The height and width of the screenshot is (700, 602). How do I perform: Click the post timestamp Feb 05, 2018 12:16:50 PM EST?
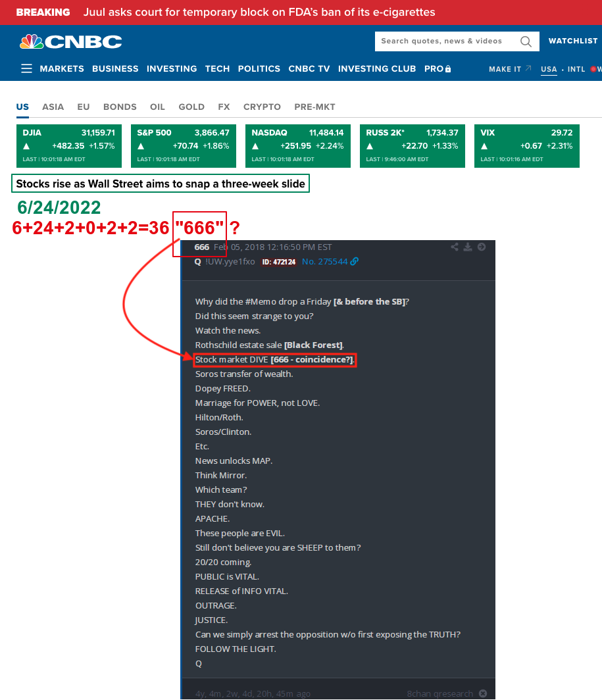click(x=273, y=247)
